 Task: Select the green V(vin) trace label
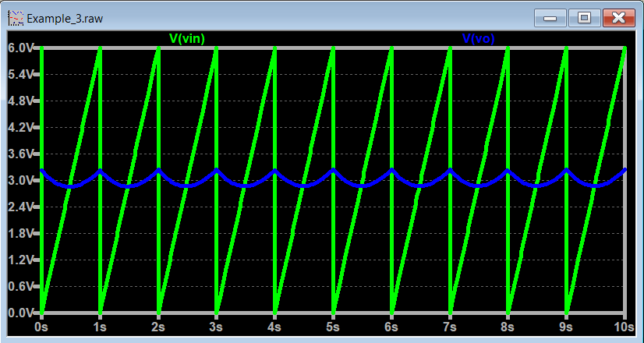pyautogui.click(x=187, y=38)
